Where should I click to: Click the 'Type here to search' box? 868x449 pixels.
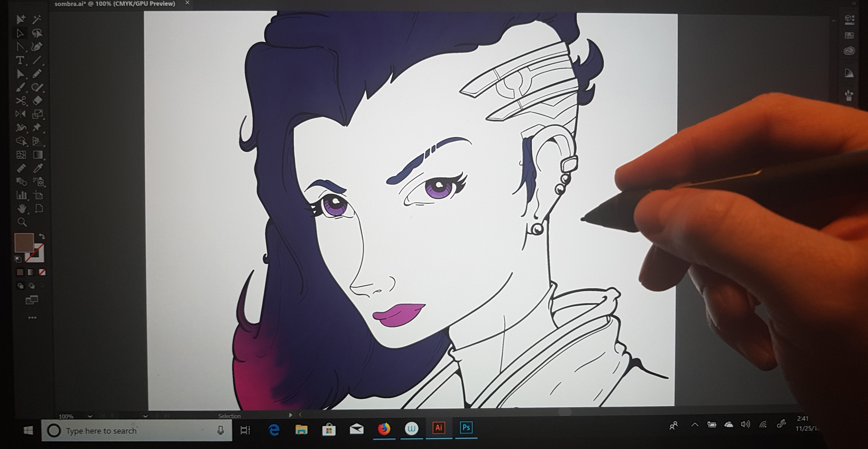coord(137,430)
